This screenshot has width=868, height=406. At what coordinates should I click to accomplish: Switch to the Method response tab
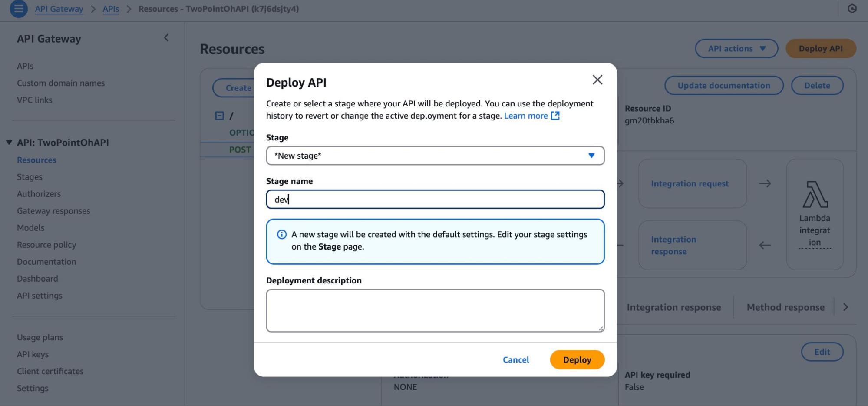click(785, 307)
